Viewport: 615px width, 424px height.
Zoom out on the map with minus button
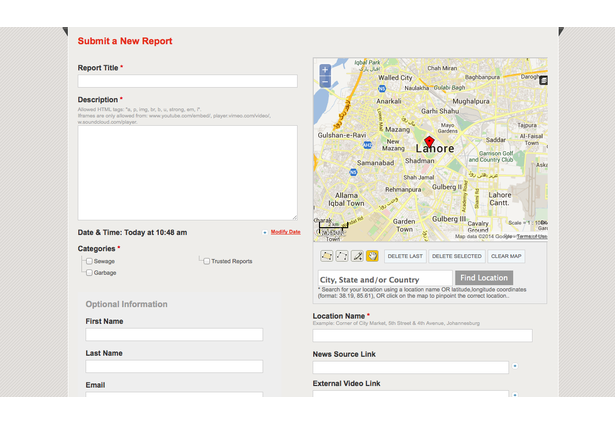pos(325,82)
